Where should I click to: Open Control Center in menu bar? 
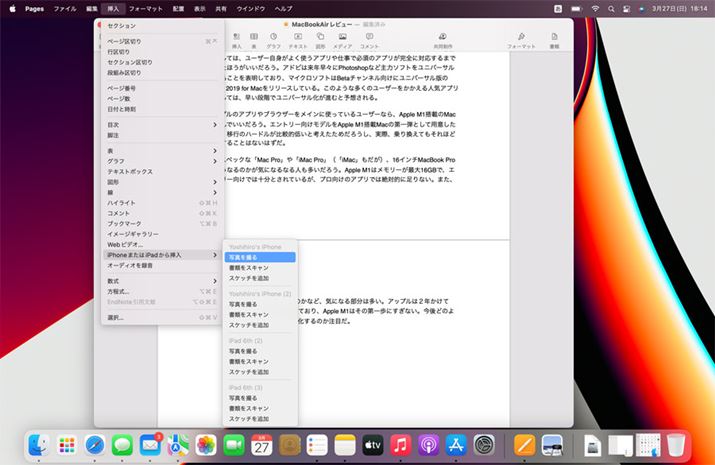coord(627,9)
